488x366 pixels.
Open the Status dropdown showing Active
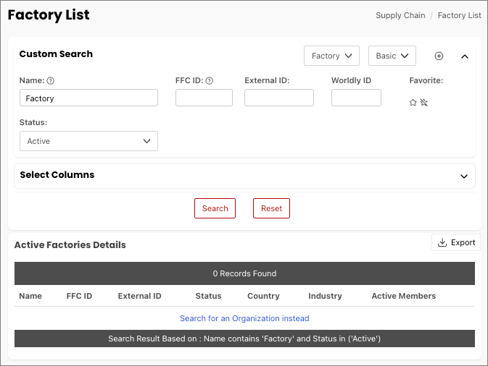(88, 141)
